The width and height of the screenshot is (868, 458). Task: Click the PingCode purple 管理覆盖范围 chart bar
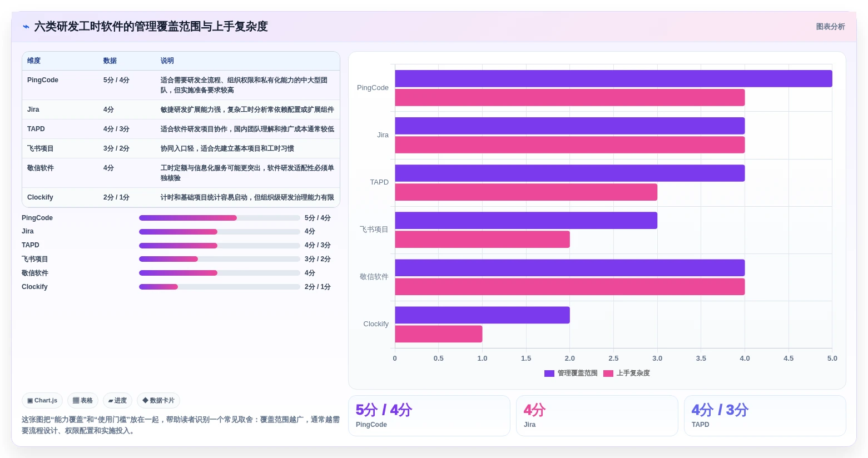pyautogui.click(x=613, y=78)
